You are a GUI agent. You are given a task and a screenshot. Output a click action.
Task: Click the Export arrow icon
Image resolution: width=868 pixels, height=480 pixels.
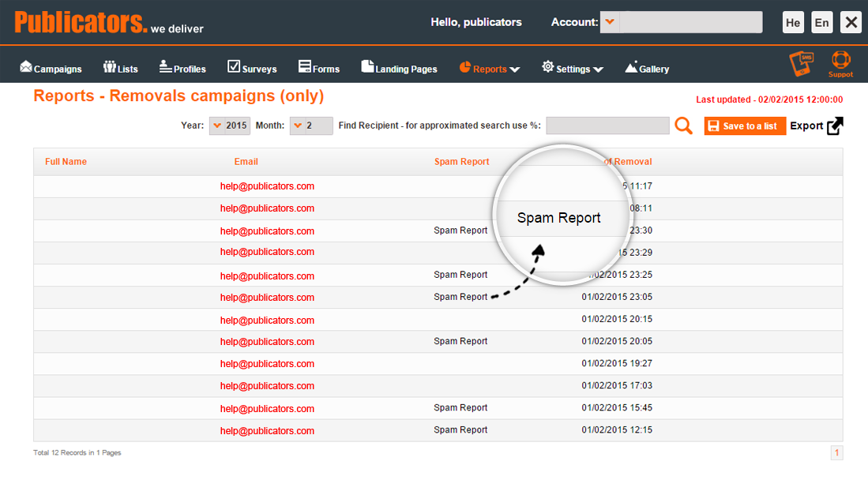tap(835, 126)
